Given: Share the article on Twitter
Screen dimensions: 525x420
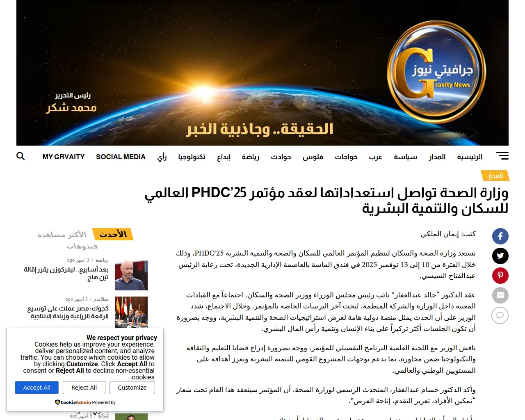Looking at the screenshot, I should pyautogui.click(x=500, y=256).
